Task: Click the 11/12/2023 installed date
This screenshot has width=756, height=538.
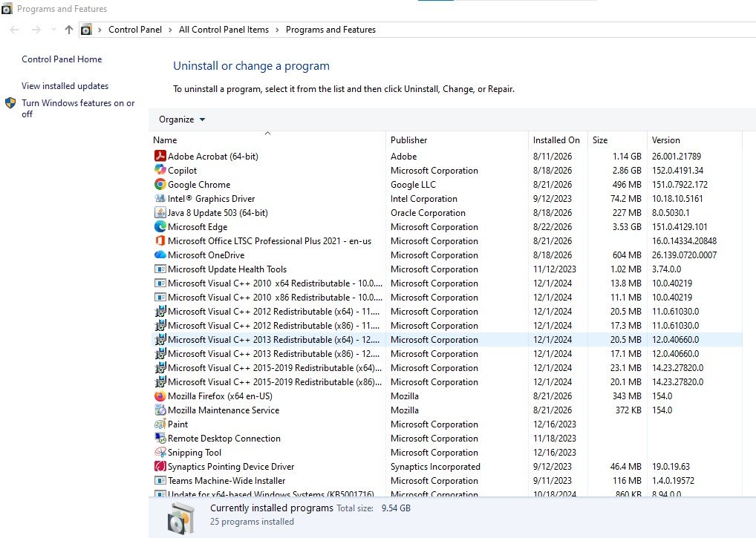Action: [555, 269]
